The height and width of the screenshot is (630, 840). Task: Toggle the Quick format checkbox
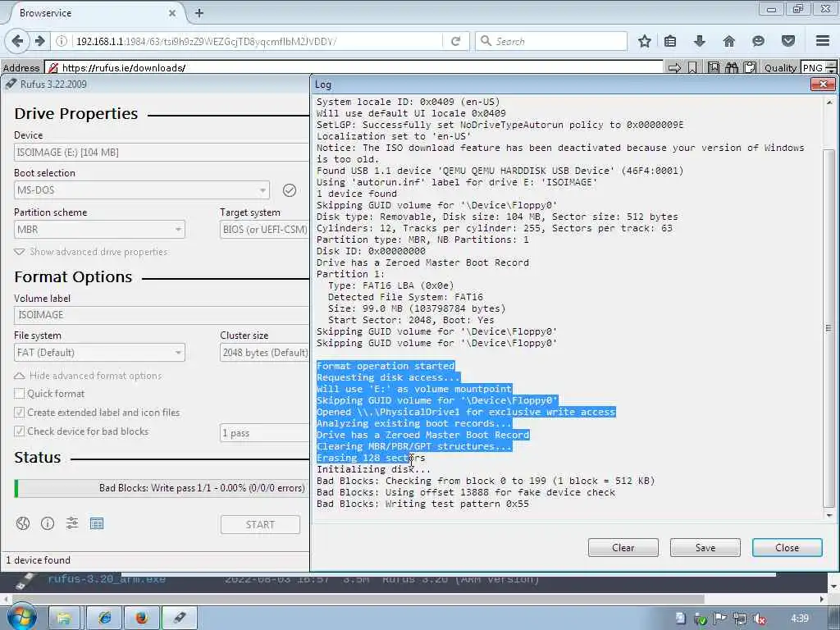point(20,394)
